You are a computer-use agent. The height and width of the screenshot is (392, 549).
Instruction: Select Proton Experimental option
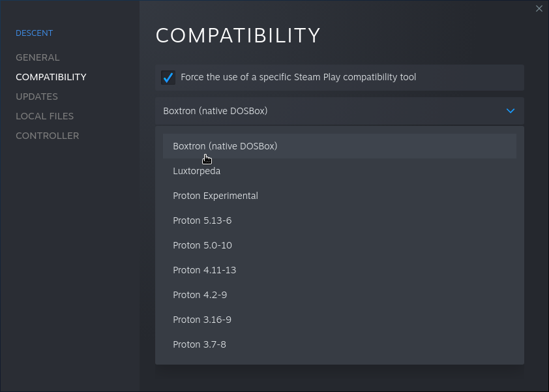(x=340, y=196)
